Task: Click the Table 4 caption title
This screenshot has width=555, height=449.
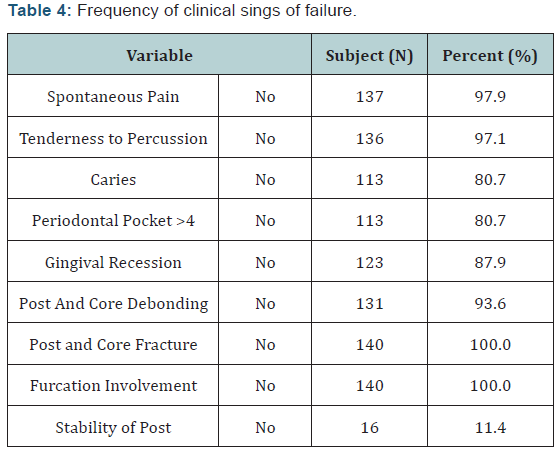Action: (x=182, y=11)
